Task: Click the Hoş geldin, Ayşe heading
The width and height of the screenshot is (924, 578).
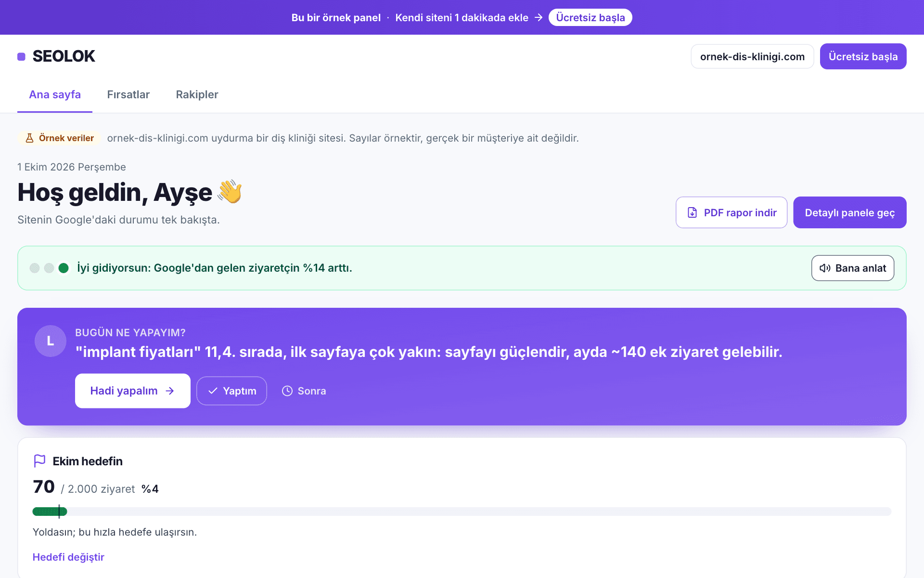Action: coord(115,192)
